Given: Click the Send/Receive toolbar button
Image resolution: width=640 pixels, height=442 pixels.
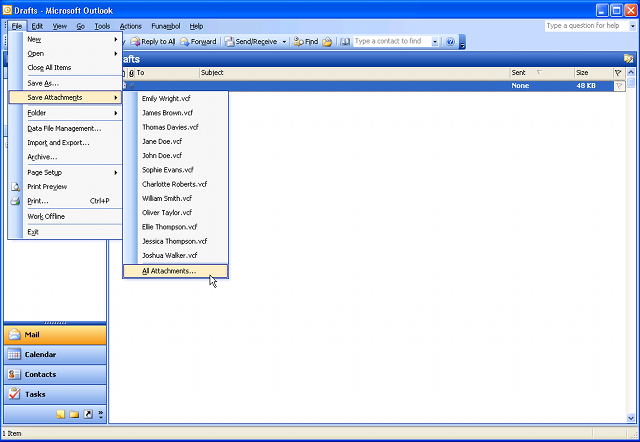Looking at the screenshot, I should coord(251,41).
